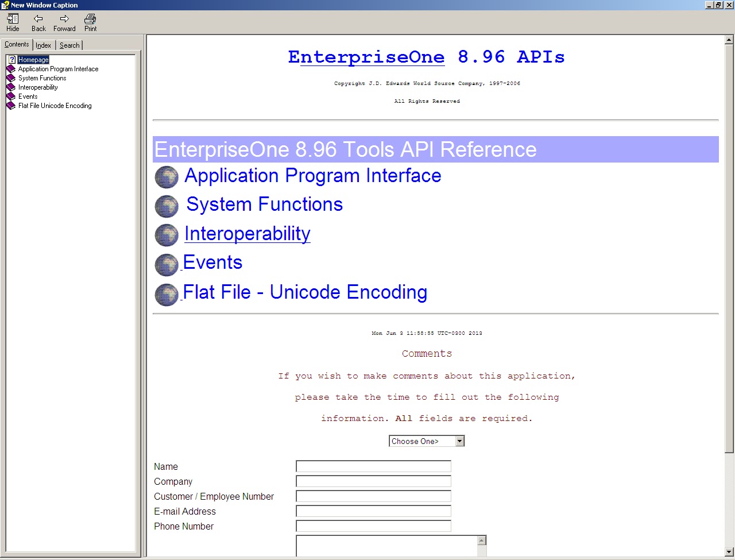Open the Choose One dropdown
The image size is (735, 560).
(x=459, y=441)
